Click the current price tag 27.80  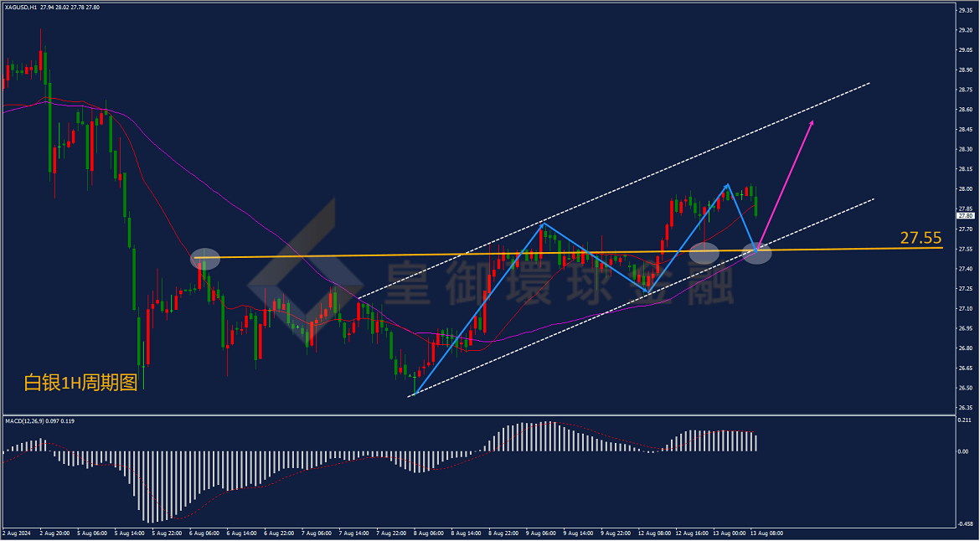(966, 215)
